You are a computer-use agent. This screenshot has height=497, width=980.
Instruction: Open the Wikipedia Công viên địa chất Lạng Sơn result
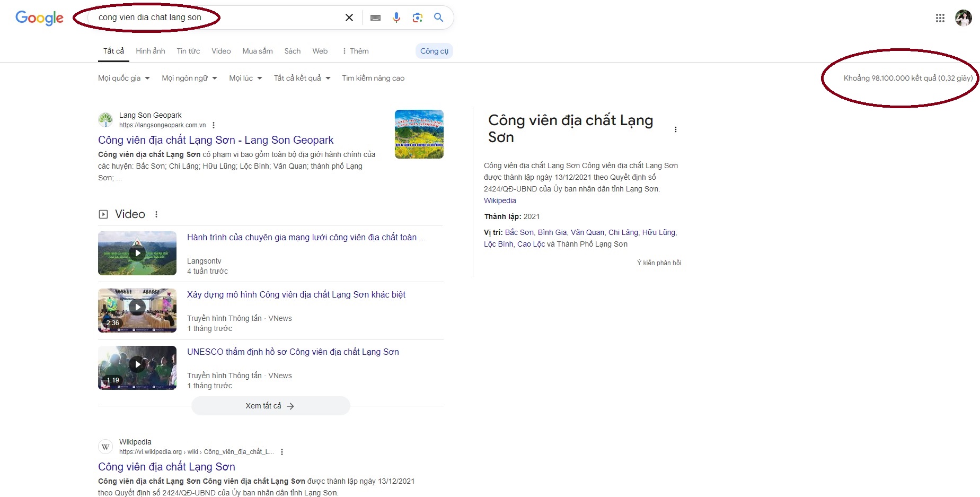(x=166, y=467)
